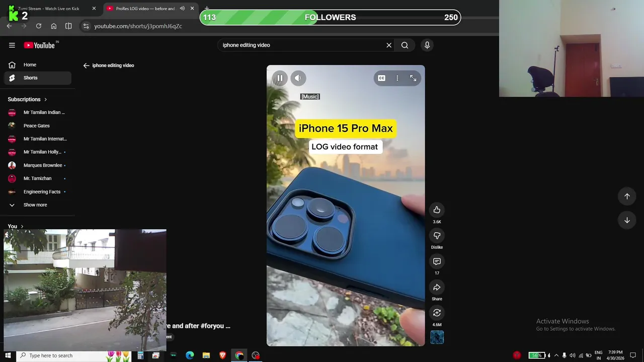The image size is (644, 362).
Task: Go back in the browser
Action: (9, 26)
